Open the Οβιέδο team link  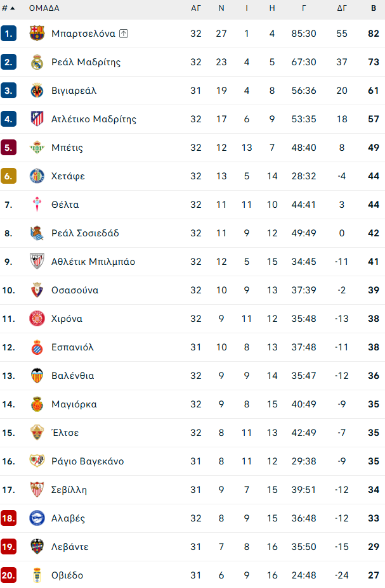pos(67,575)
